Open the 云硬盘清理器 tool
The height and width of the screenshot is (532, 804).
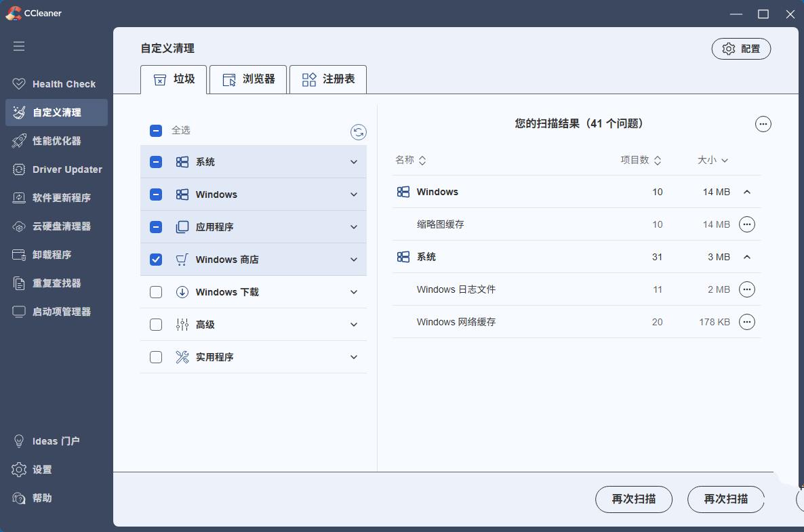(62, 226)
